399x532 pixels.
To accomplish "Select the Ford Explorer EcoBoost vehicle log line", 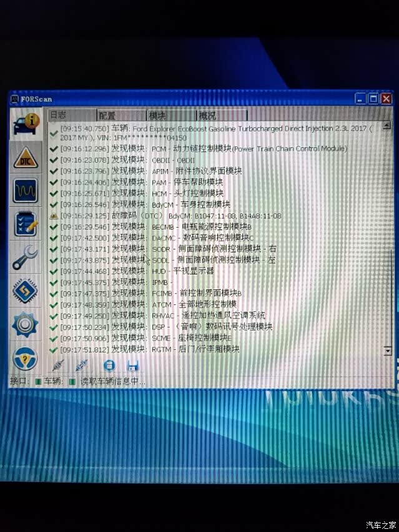I will click(x=216, y=133).
